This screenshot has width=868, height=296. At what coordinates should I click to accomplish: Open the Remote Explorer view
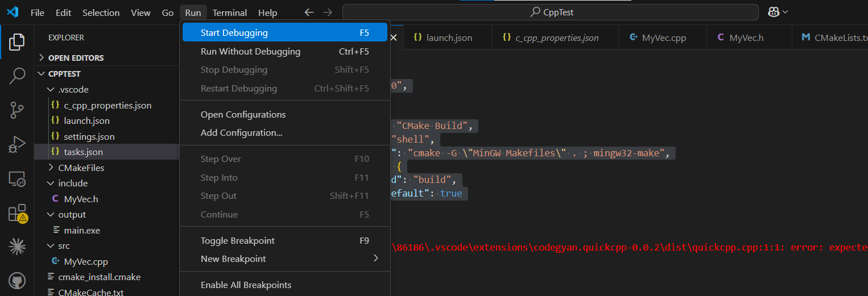click(x=17, y=179)
